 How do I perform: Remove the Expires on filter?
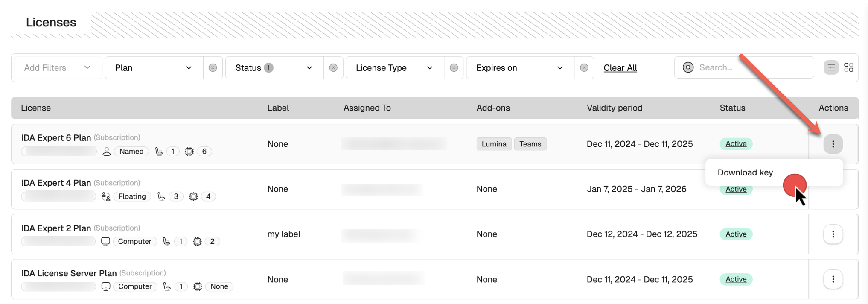(584, 68)
